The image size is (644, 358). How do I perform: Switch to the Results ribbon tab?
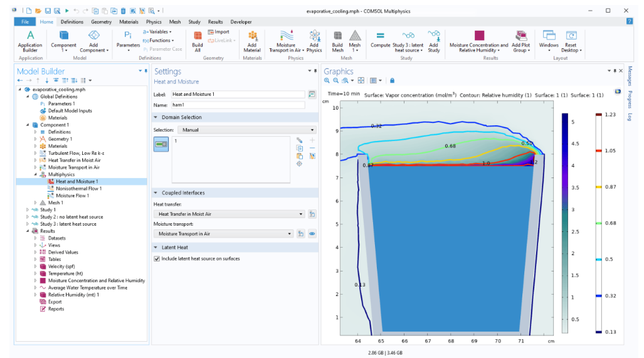pyautogui.click(x=215, y=22)
